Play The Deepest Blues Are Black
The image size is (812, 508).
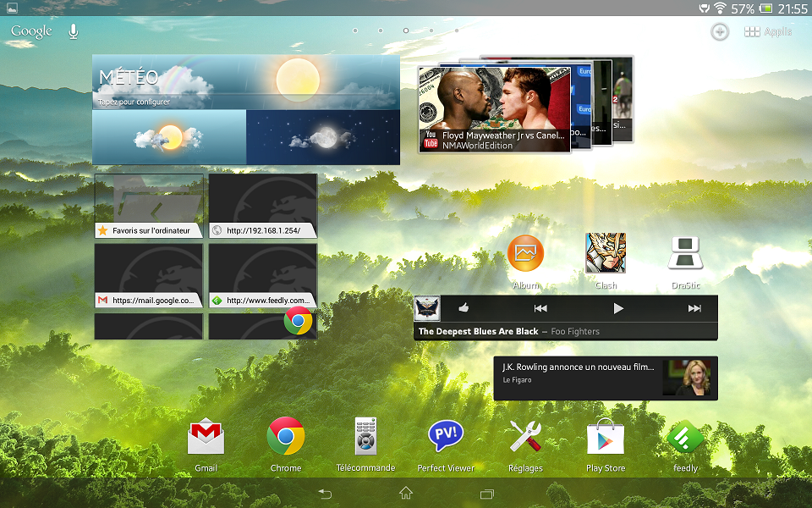click(617, 308)
